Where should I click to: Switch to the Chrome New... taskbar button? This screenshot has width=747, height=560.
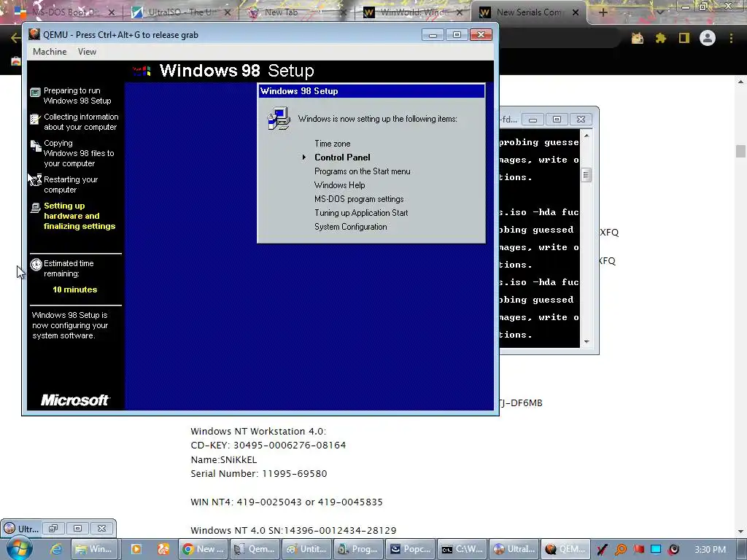click(204, 549)
